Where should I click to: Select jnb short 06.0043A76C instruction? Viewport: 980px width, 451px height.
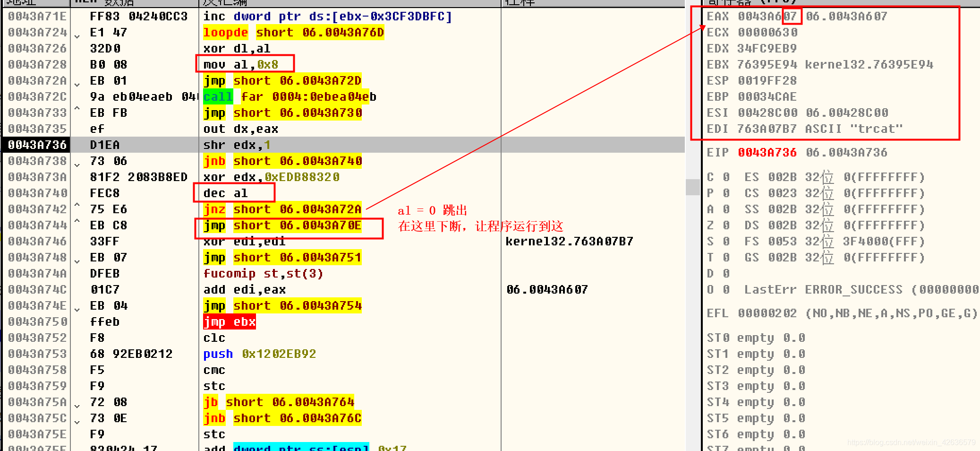click(282, 418)
